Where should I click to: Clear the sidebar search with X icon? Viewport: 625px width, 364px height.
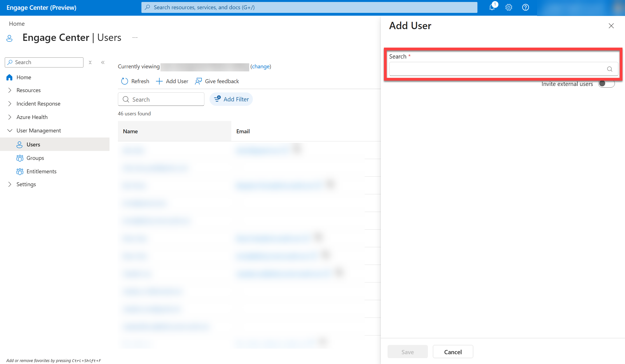[90, 62]
